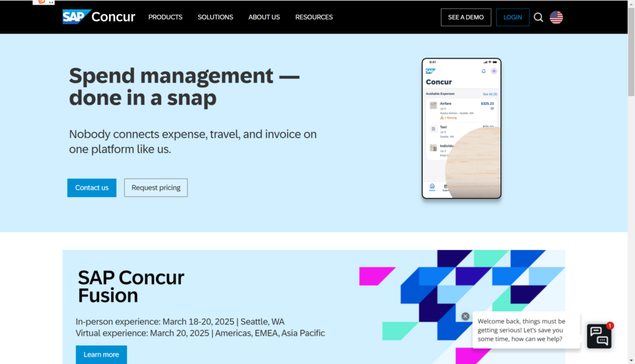Screen dimensions: 635x364
Task: Click the See a Demo button
Action: 466,17
